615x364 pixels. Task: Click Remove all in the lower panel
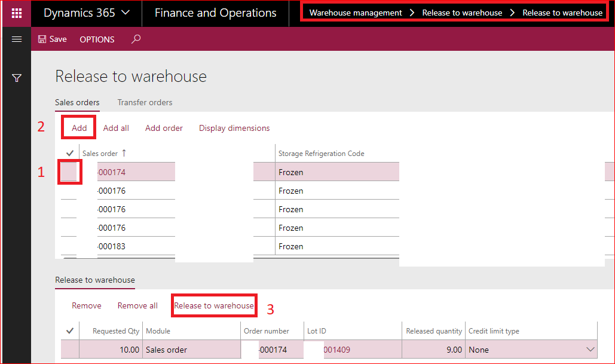coord(137,305)
